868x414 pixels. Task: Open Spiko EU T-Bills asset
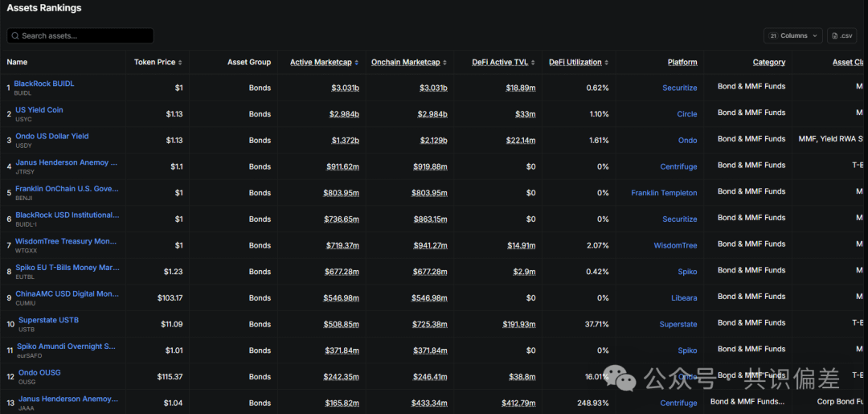(x=67, y=268)
